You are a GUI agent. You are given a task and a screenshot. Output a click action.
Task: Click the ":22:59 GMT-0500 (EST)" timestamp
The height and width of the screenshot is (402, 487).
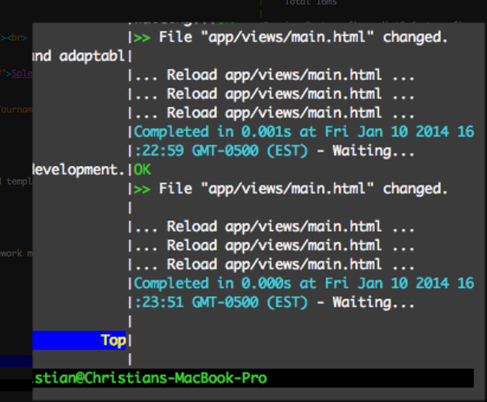221,151
